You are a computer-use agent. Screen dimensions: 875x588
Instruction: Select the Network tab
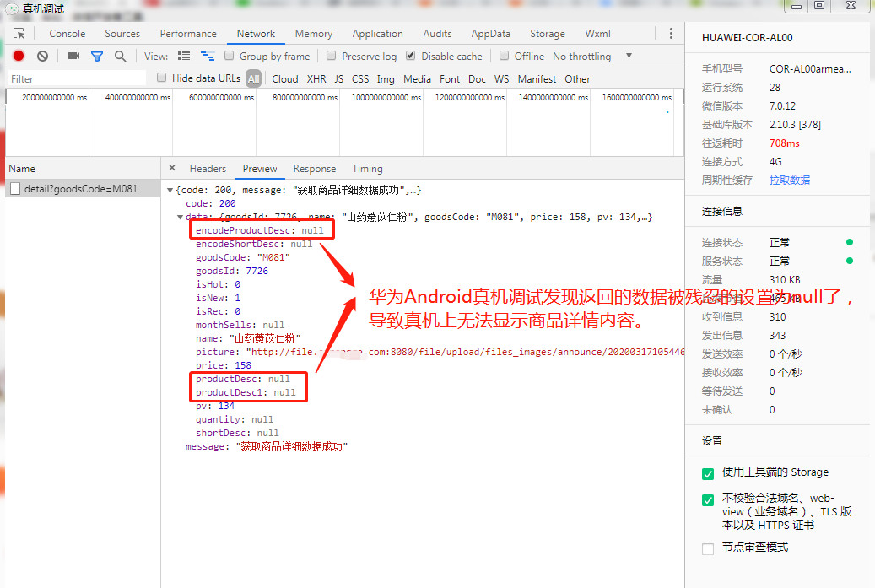click(x=256, y=34)
